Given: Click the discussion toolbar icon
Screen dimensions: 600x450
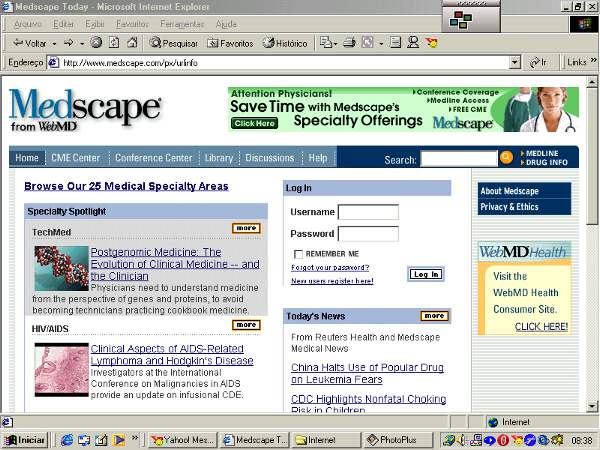Looking at the screenshot, I should click(x=395, y=42).
